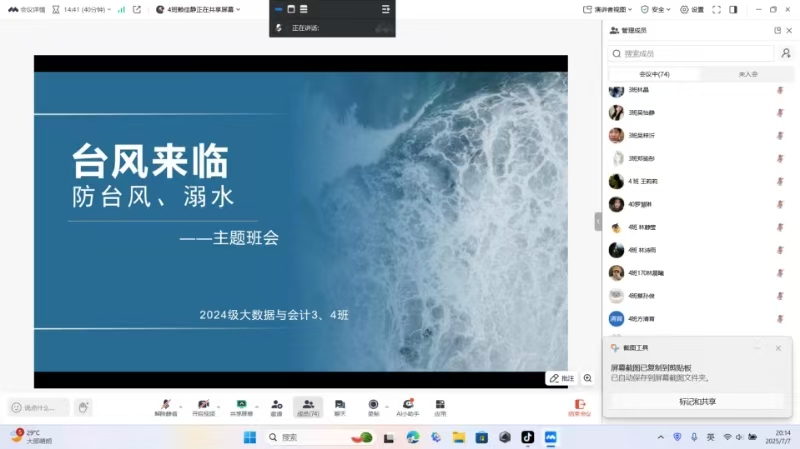Start recording with 录制 icon
Screen dimensions: 800x449
(373, 405)
